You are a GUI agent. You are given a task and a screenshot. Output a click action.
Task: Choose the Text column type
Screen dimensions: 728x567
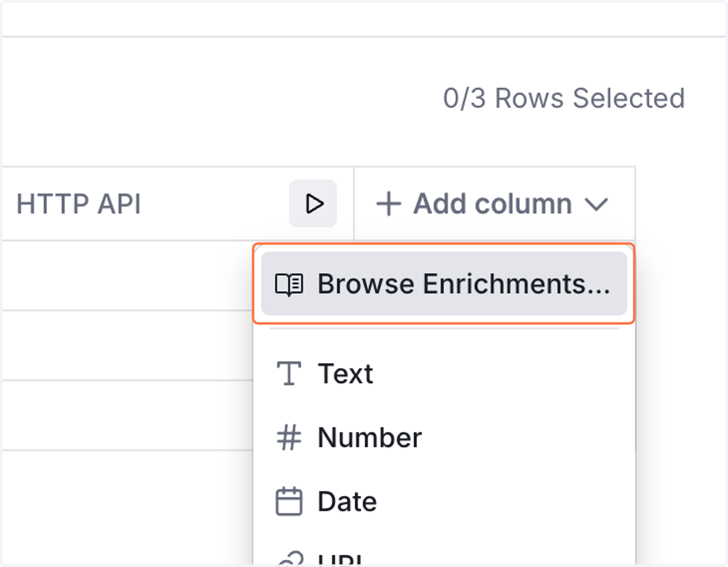[444, 373]
